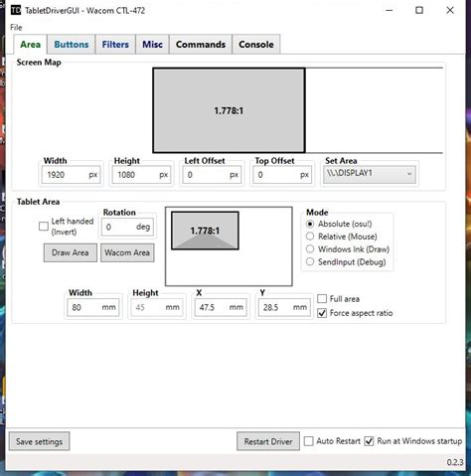Click the screen map width field
The image size is (471, 476).
coord(72,175)
